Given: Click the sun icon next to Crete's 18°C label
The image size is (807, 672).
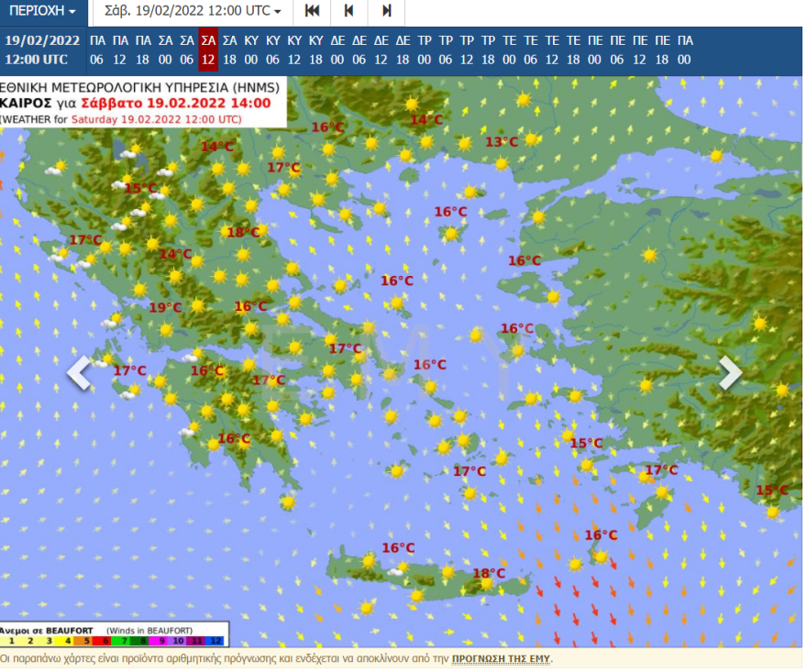Looking at the screenshot, I should [x=487, y=584].
